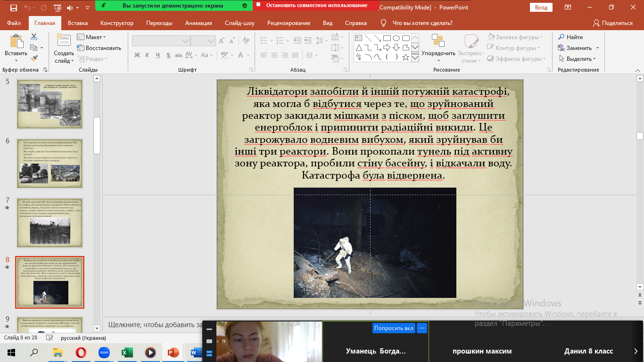The width and height of the screenshot is (644, 362).
Task: Open Zoom from the Windows taskbar
Action: [104, 352]
